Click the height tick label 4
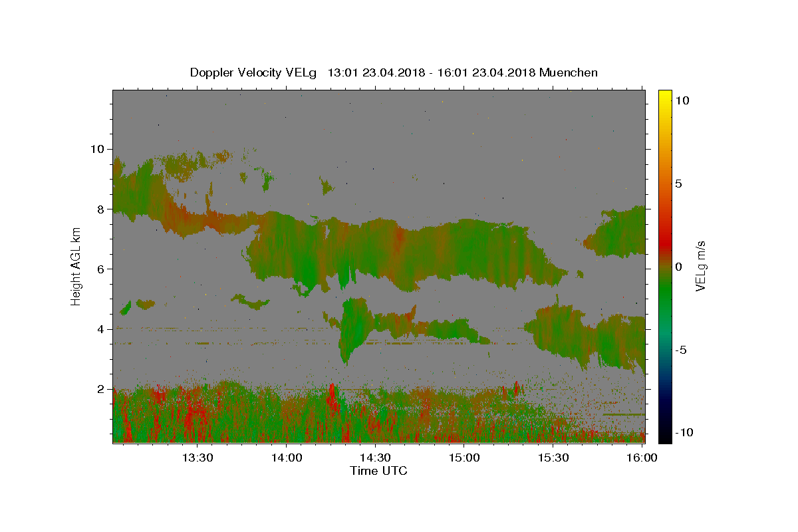Viewport: 798px width, 532px height. 101,329
